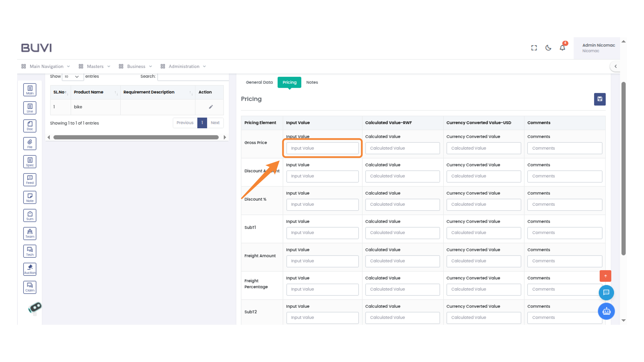Toggle fullscreen view

[534, 48]
